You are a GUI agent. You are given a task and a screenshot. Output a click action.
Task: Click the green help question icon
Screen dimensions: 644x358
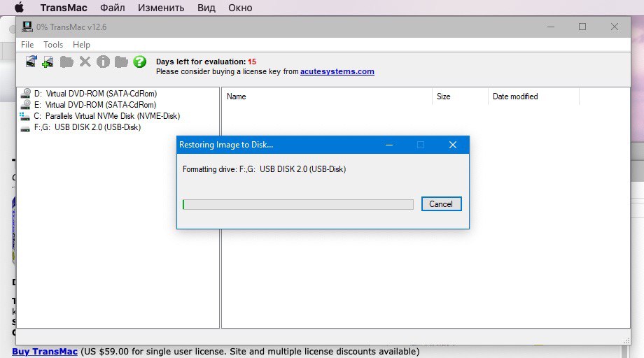(139, 62)
